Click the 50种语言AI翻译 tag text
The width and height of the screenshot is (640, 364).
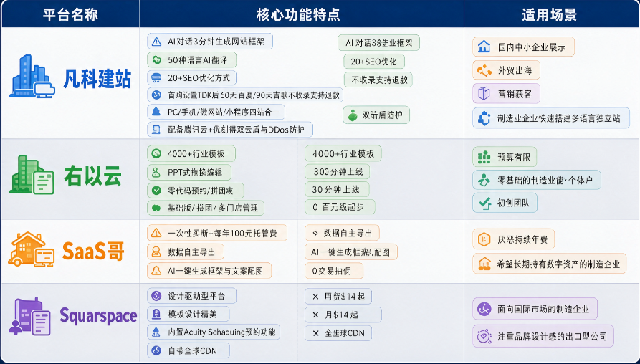(198, 60)
